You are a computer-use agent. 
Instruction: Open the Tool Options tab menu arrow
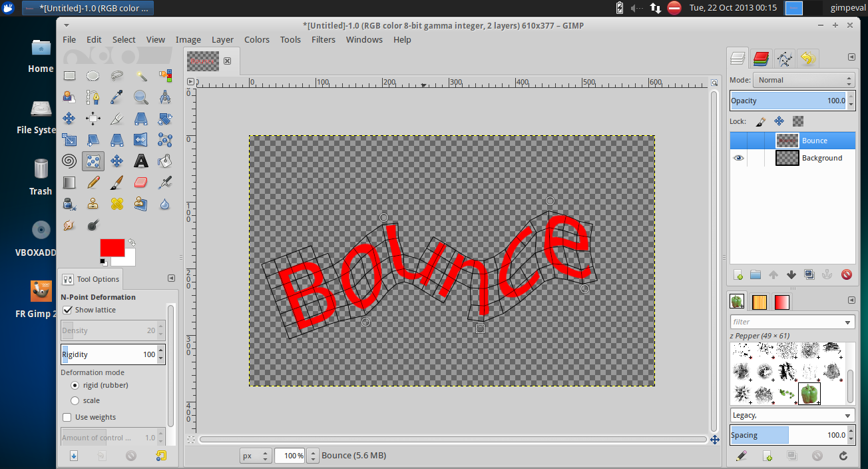[171, 278]
